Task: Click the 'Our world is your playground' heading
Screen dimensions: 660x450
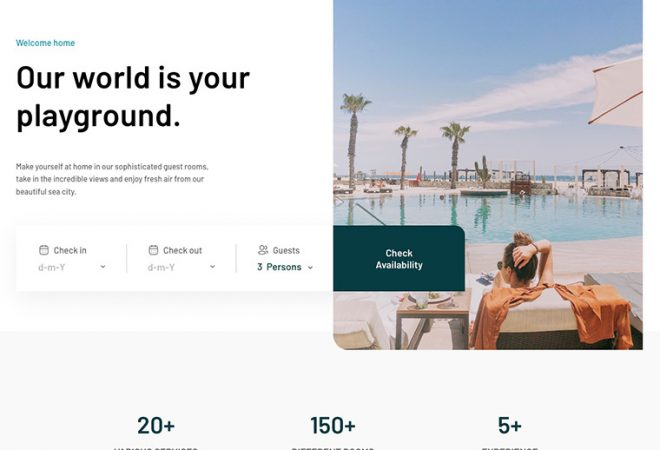Action: pyautogui.click(x=133, y=96)
